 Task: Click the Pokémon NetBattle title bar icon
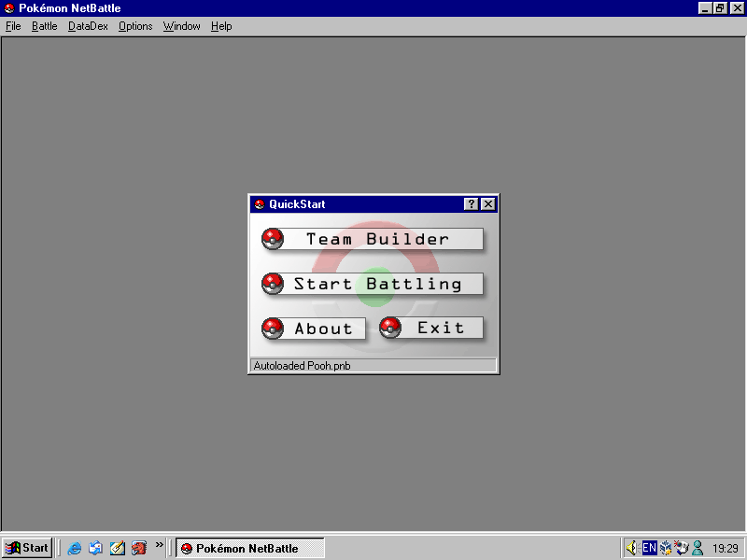pos(9,8)
